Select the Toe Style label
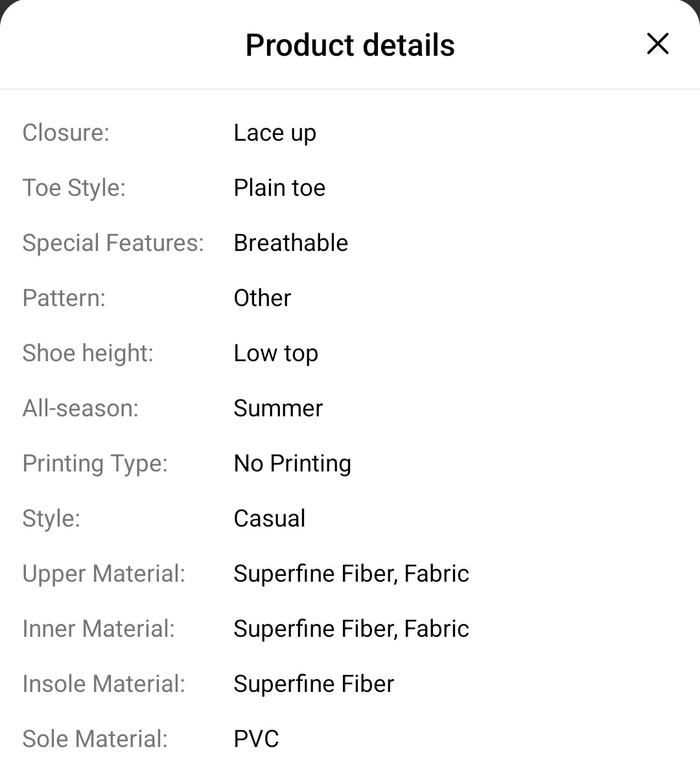 coord(74,188)
